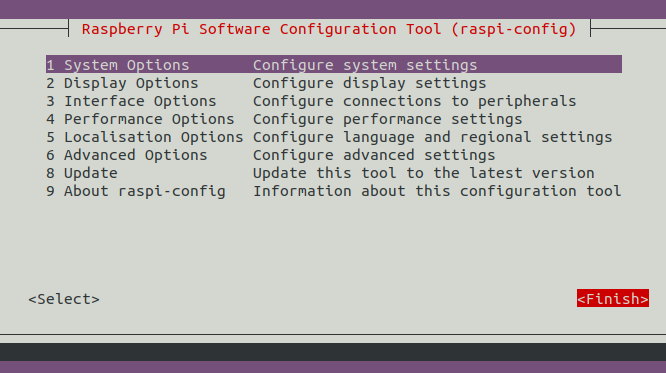
Task: Click 'Configure advanced settings' description
Action: click(x=374, y=155)
